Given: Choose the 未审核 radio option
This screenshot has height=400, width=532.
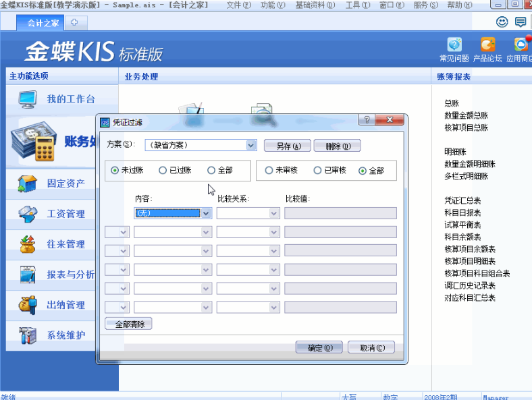Looking at the screenshot, I should [269, 171].
